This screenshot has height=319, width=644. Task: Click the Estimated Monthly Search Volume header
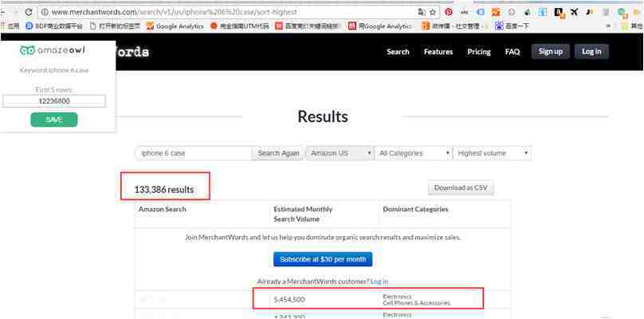point(303,215)
